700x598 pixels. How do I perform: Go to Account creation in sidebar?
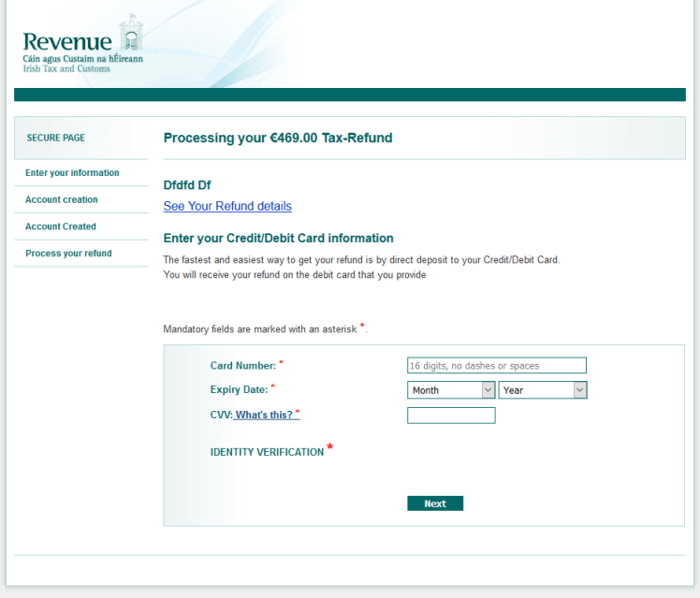[62, 200]
